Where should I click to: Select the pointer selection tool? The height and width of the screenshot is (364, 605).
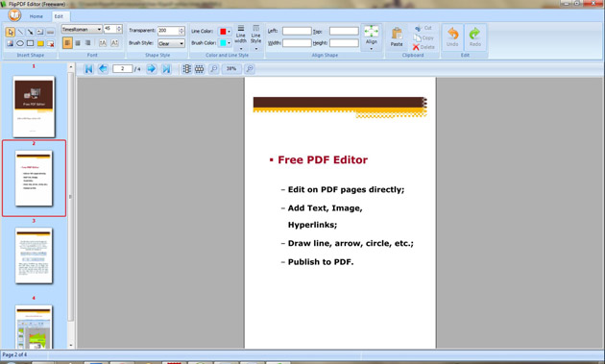click(10, 32)
